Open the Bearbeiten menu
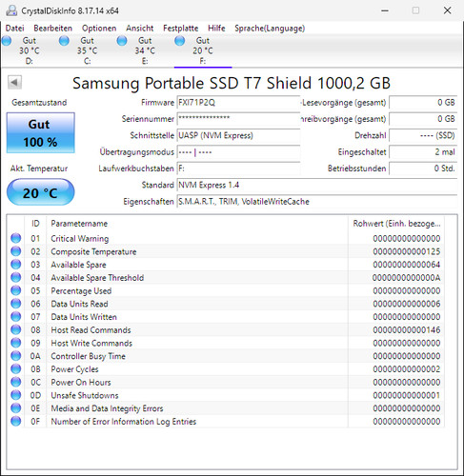Image resolution: width=464 pixels, height=476 pixels. tap(52, 29)
